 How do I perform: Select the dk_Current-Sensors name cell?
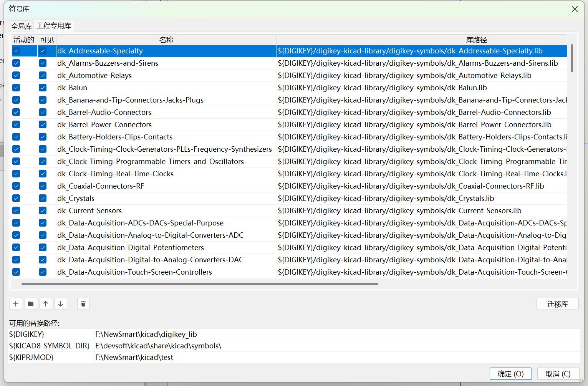pos(166,210)
